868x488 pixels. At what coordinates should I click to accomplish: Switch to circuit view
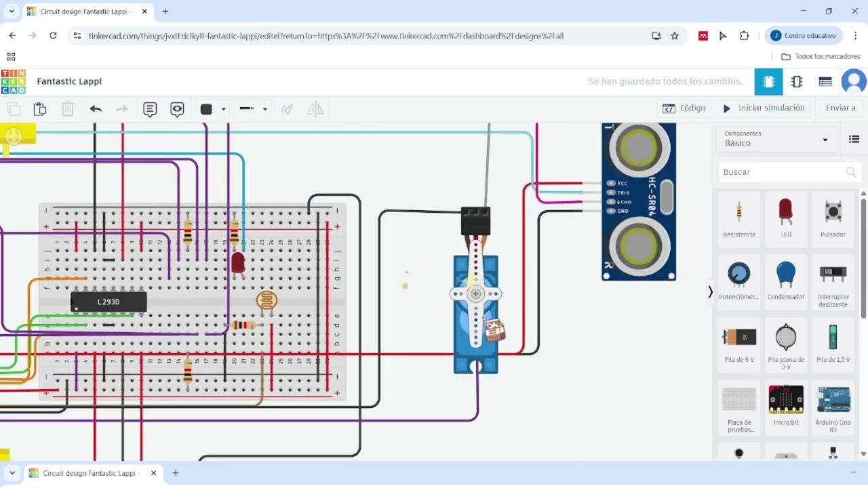coord(768,81)
